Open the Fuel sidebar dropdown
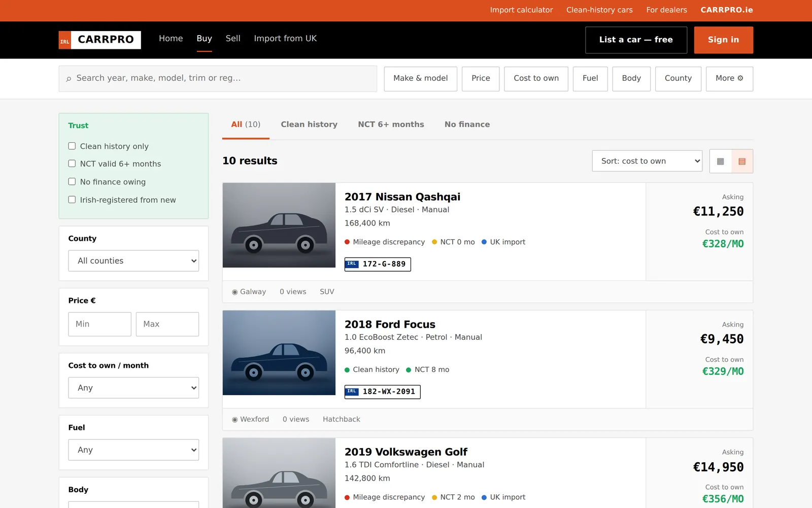812x508 pixels. click(x=133, y=450)
